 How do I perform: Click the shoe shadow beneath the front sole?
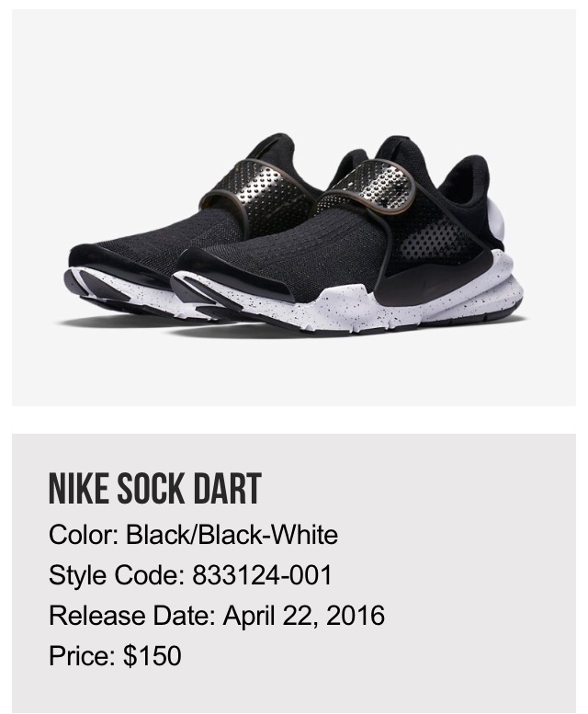(x=345, y=333)
